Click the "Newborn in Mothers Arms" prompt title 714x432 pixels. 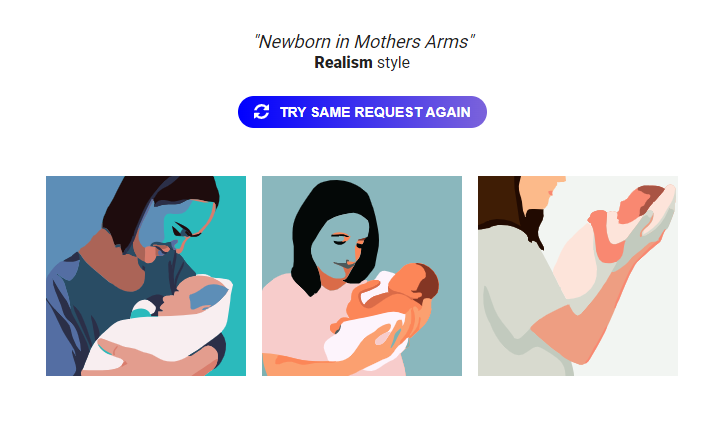point(364,41)
